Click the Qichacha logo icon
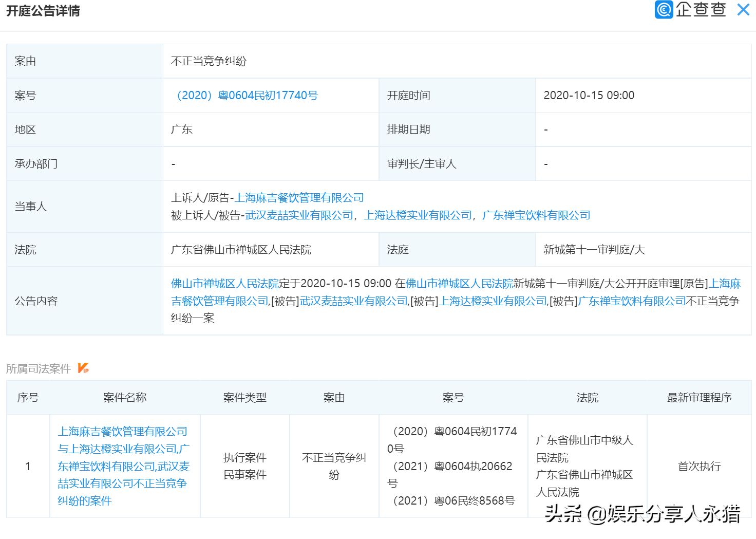This screenshot has height=539, width=756. [x=664, y=10]
